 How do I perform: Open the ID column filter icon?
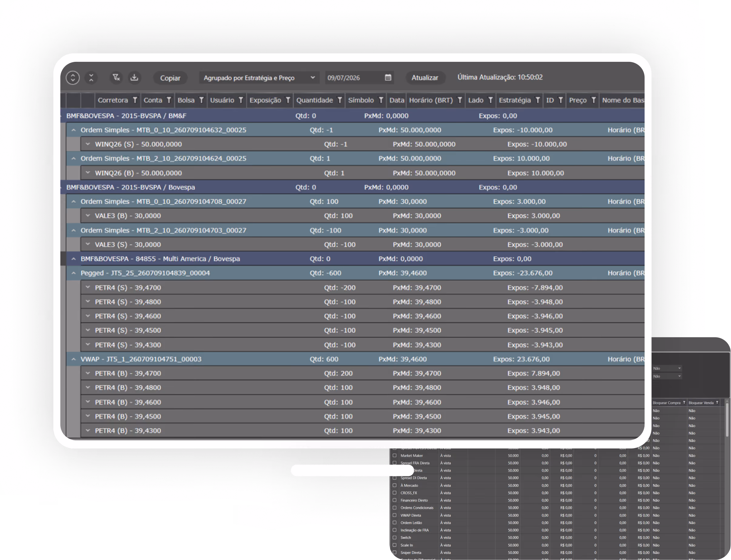pyautogui.click(x=560, y=100)
